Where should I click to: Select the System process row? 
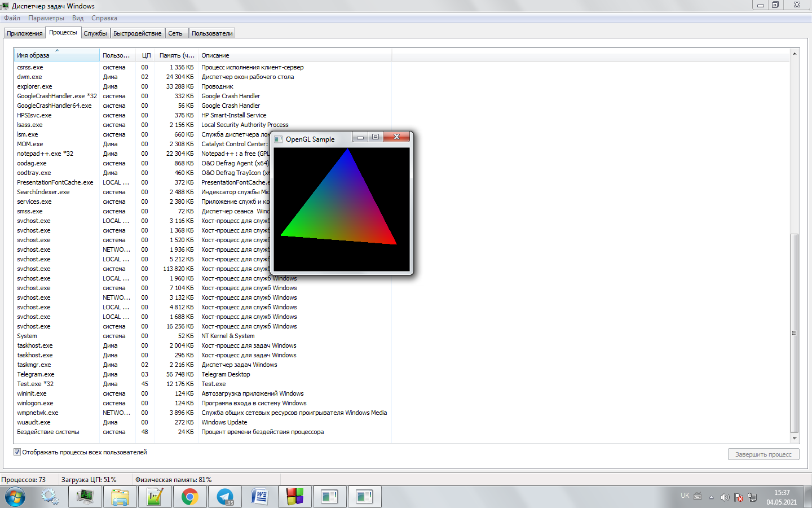click(x=203, y=336)
